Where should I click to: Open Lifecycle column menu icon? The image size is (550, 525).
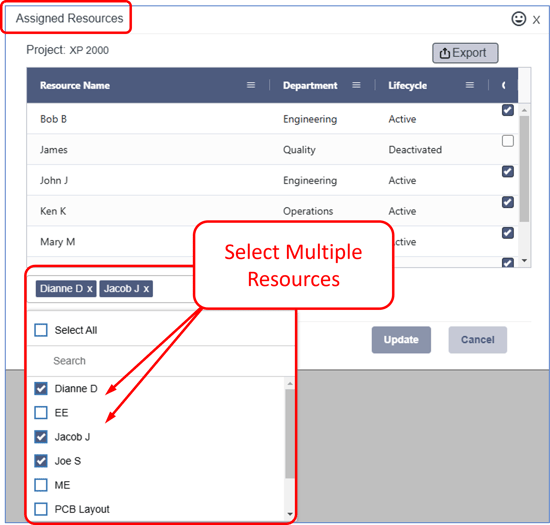[x=470, y=85]
